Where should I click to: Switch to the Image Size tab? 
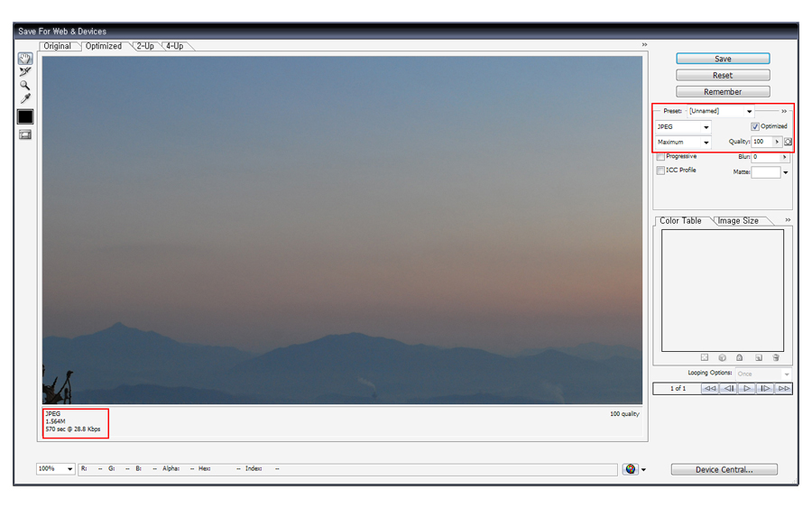pos(738,221)
